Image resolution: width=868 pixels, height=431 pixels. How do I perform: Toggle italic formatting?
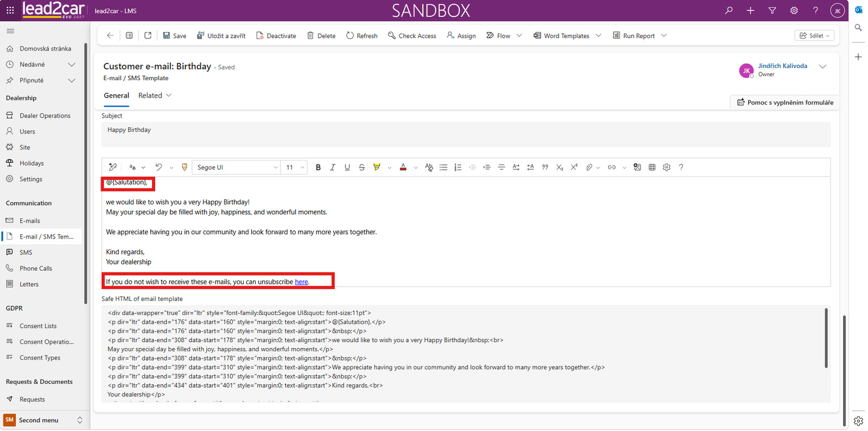pos(333,167)
